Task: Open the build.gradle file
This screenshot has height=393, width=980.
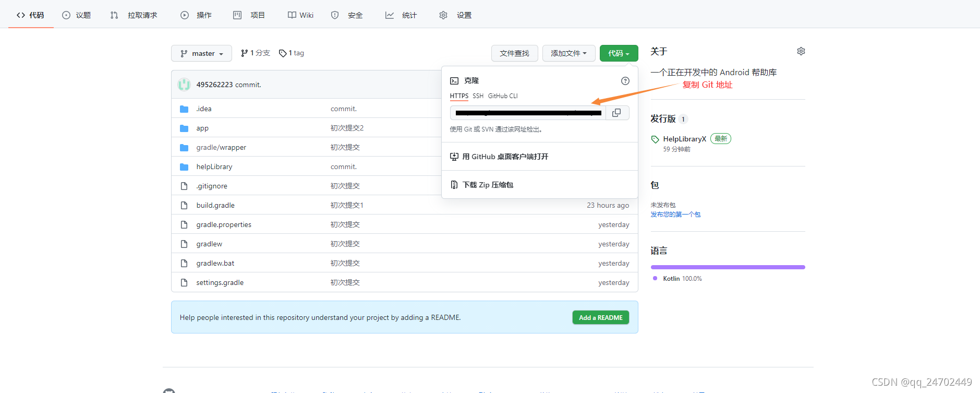Action: point(215,206)
